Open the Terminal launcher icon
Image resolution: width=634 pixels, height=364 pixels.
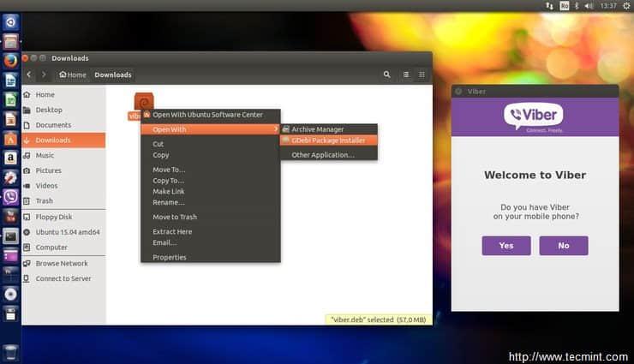(10, 236)
